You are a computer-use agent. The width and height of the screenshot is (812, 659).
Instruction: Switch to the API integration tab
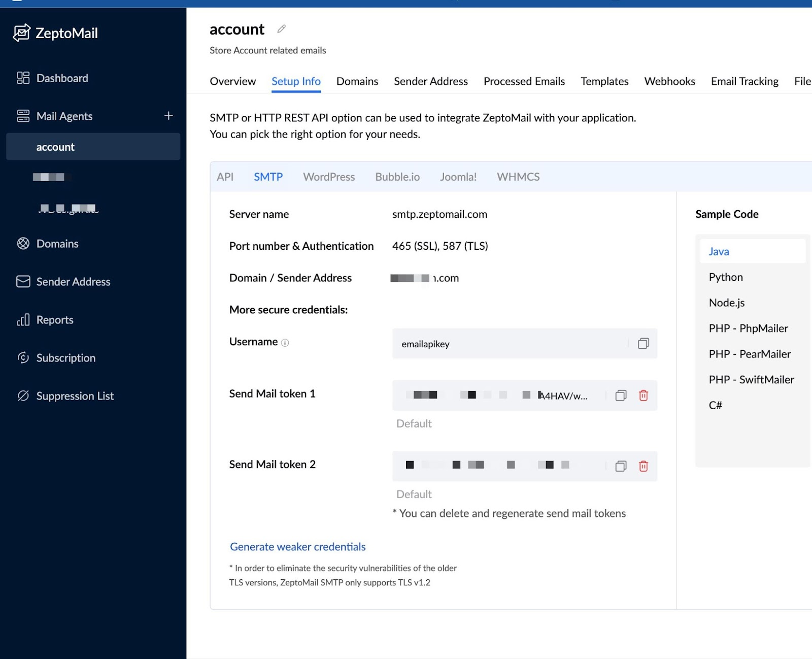coord(225,177)
